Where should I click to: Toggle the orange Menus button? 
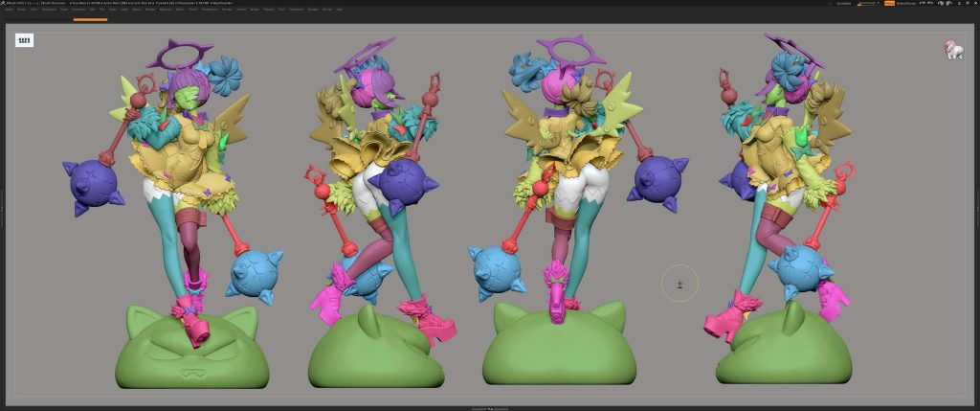tap(889, 3)
